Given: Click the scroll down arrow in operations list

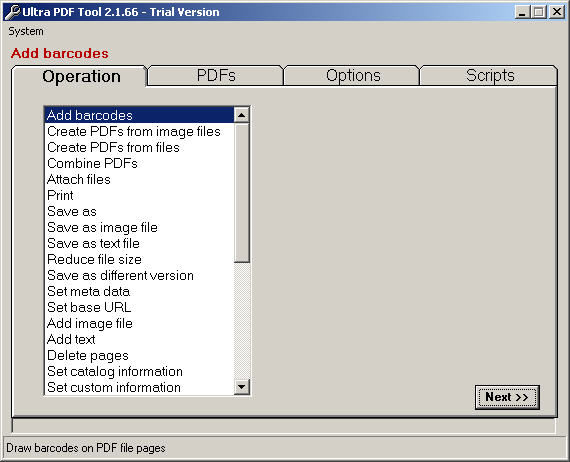Looking at the screenshot, I should (241, 386).
